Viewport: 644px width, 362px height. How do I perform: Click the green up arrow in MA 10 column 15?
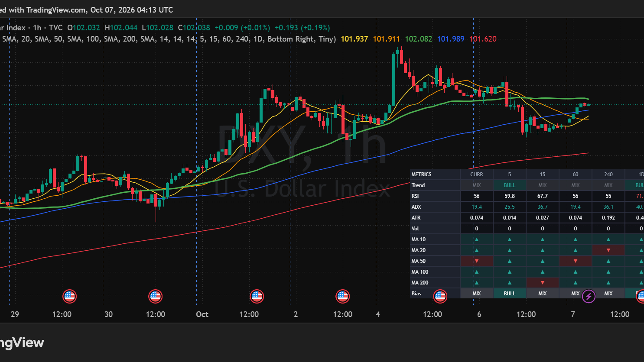point(543,239)
